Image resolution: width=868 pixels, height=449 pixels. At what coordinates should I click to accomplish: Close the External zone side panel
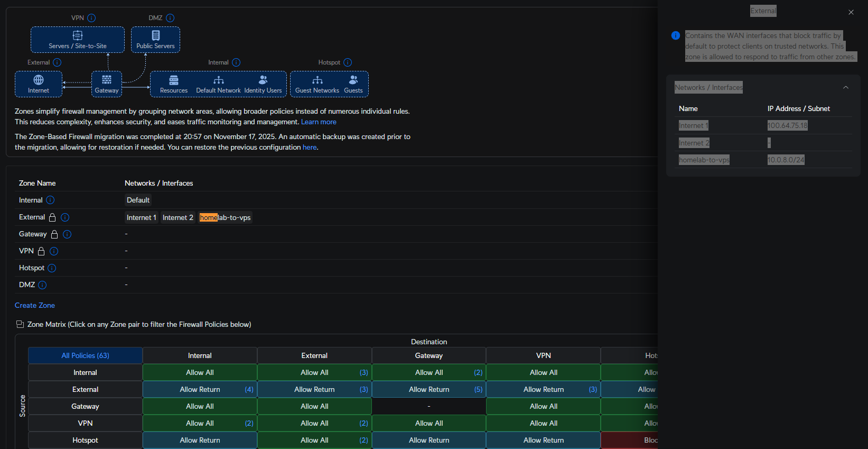coord(851,12)
